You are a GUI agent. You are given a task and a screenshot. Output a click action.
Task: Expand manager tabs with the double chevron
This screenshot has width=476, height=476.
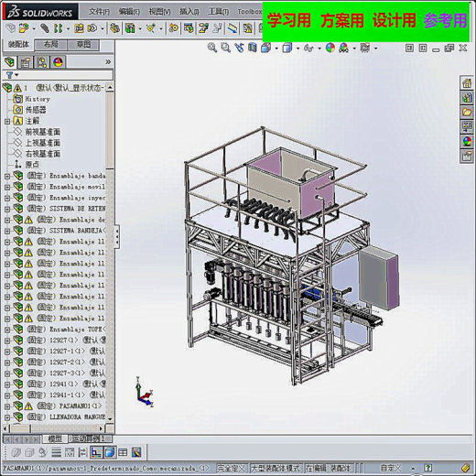click(x=108, y=62)
